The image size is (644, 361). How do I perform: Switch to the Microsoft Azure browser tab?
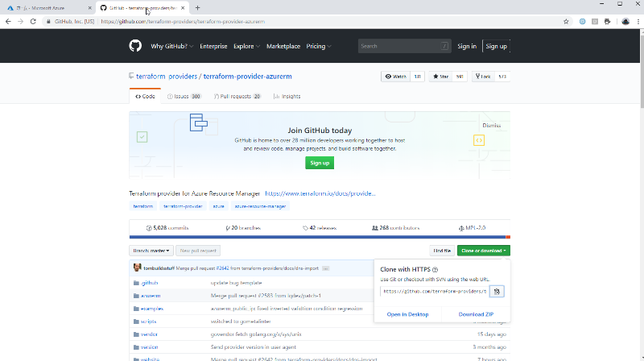coord(48,8)
